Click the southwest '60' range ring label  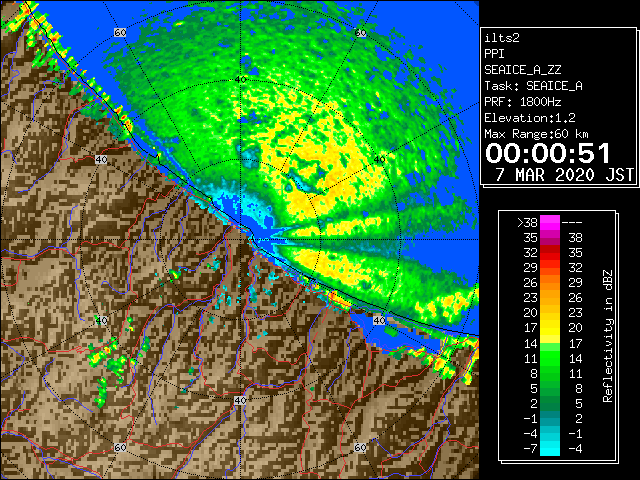pos(120,447)
